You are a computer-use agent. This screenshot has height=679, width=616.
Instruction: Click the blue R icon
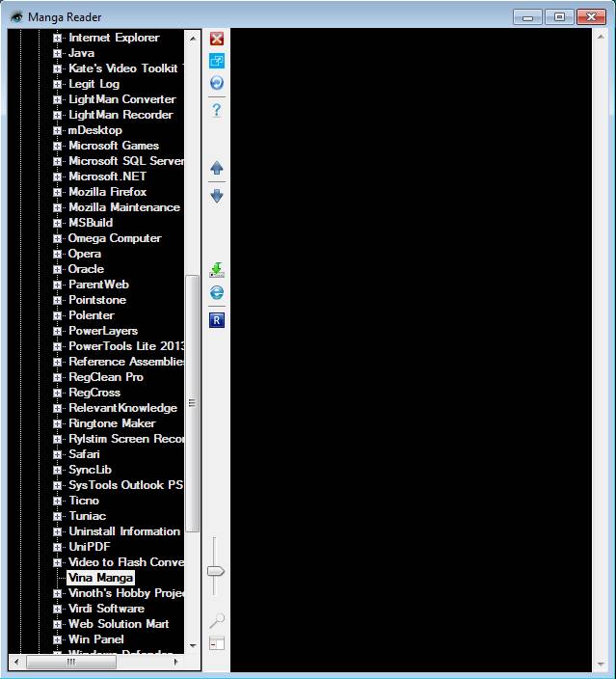pyautogui.click(x=217, y=320)
